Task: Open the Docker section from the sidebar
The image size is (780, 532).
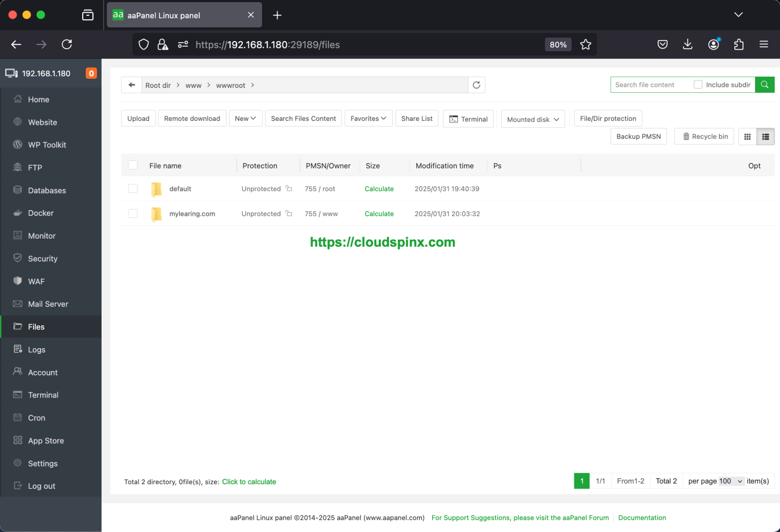Action: click(x=41, y=213)
